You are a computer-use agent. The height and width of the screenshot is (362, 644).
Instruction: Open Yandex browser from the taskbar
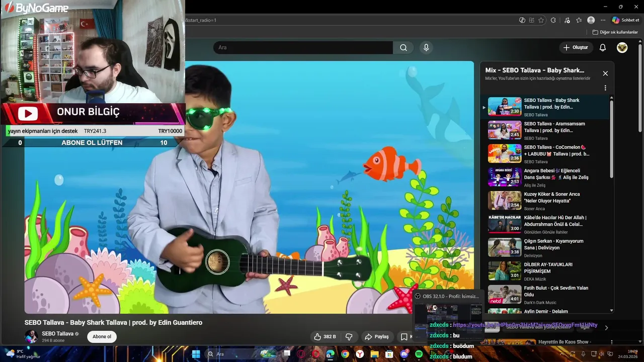[360, 354]
